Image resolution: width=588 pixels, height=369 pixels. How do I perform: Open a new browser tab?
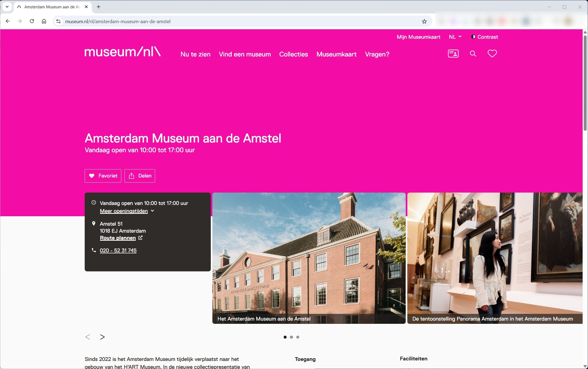tap(98, 7)
